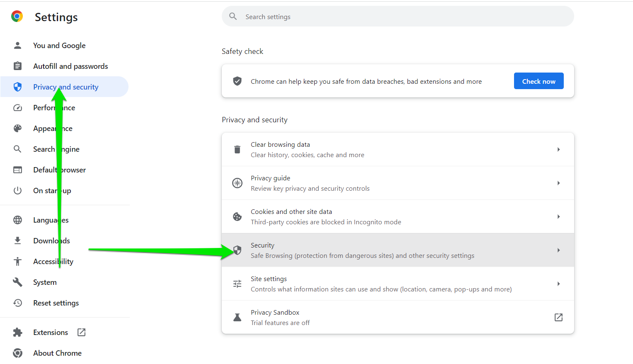Viewport: 633px width, 364px height.
Task: Expand Site settings chevron arrow
Action: coord(558,284)
